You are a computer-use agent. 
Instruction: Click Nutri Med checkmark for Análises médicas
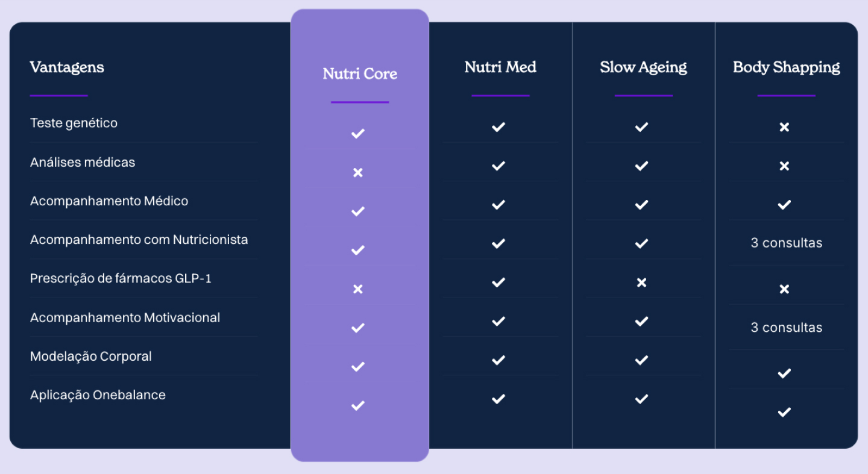(x=498, y=166)
